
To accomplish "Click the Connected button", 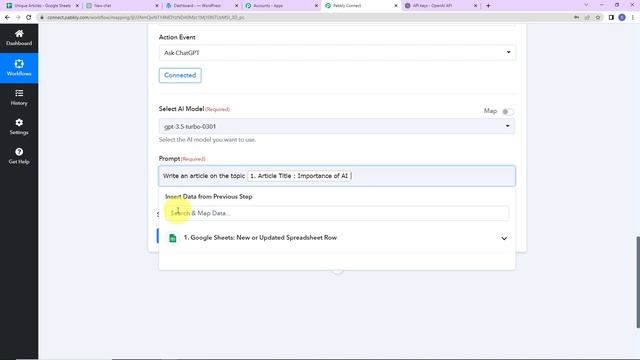I will 180,76.
